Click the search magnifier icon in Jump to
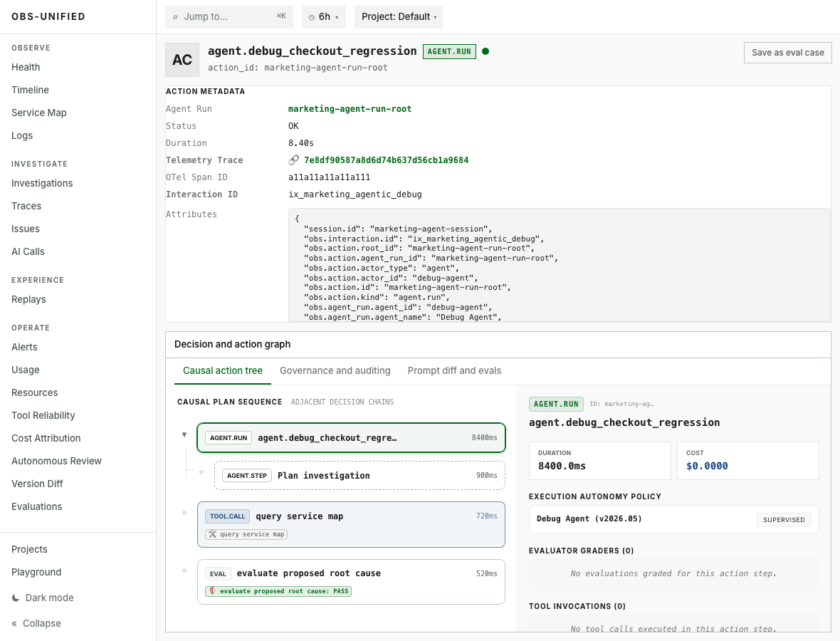 tap(175, 17)
